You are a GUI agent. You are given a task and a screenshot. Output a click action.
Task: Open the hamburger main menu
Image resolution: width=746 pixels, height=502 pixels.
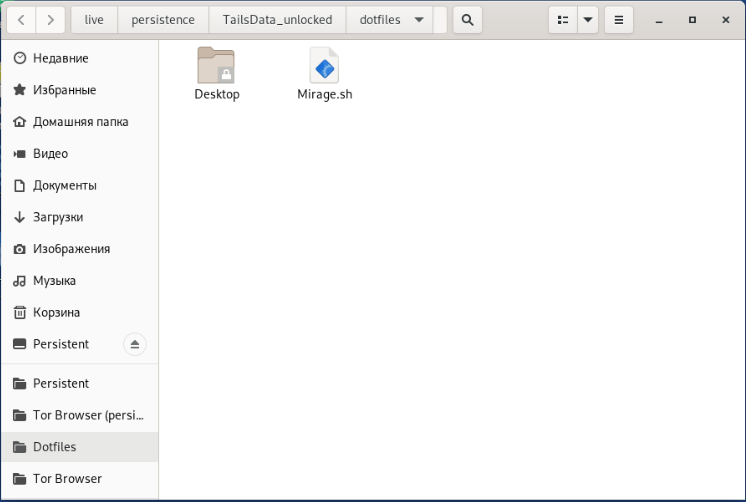coord(619,20)
